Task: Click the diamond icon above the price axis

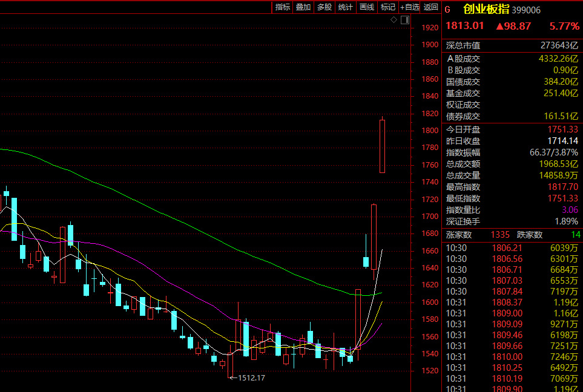Action: 394,20
